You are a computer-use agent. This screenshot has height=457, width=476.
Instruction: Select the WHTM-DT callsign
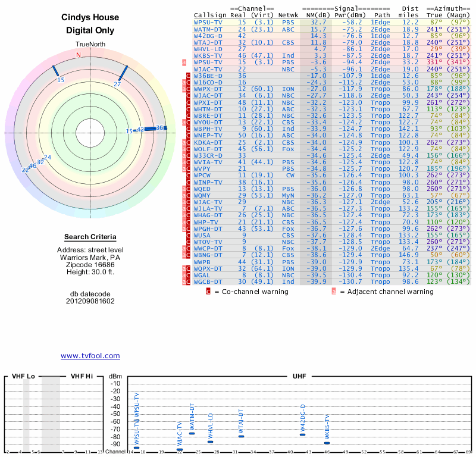[208, 109]
